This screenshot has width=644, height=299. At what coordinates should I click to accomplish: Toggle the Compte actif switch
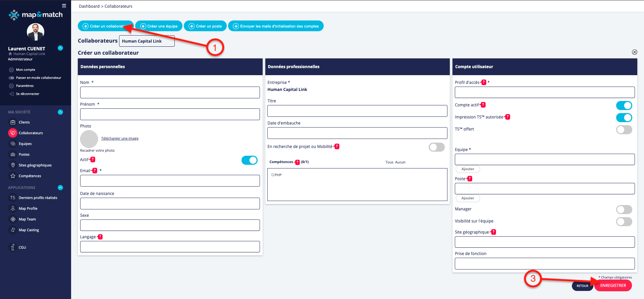pyautogui.click(x=624, y=106)
